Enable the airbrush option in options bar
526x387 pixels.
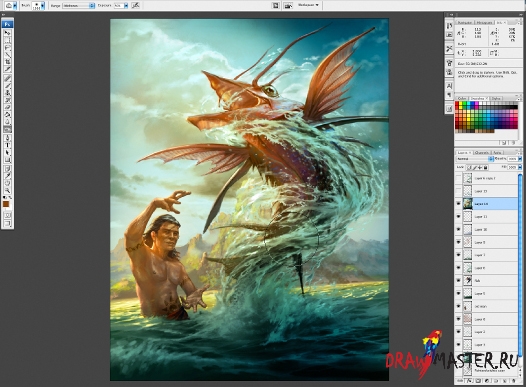[x=136, y=5]
